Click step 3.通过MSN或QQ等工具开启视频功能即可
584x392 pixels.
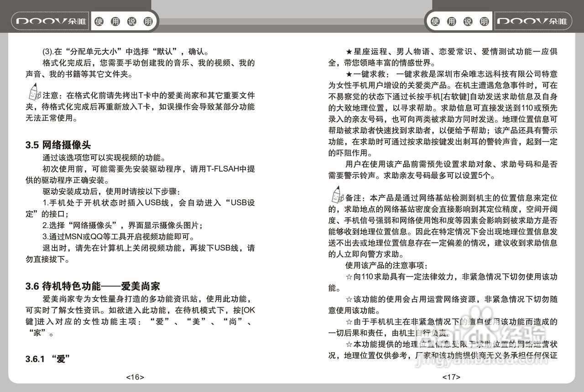click(x=119, y=237)
